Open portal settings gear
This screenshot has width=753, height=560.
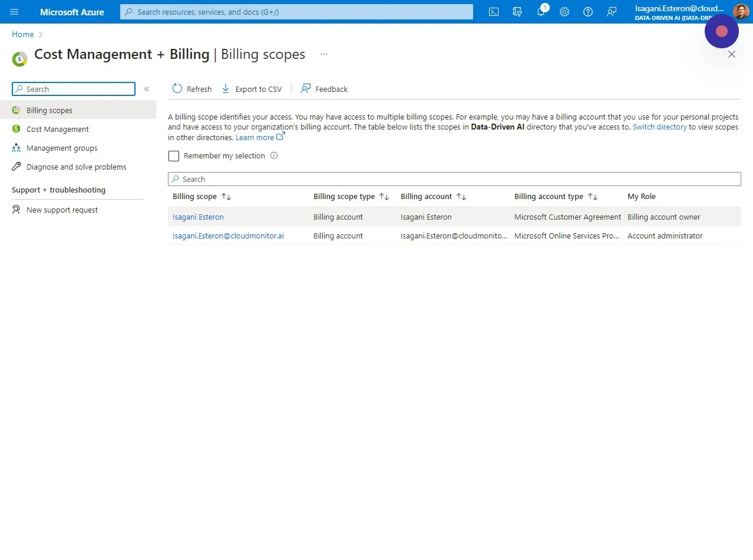pyautogui.click(x=564, y=12)
